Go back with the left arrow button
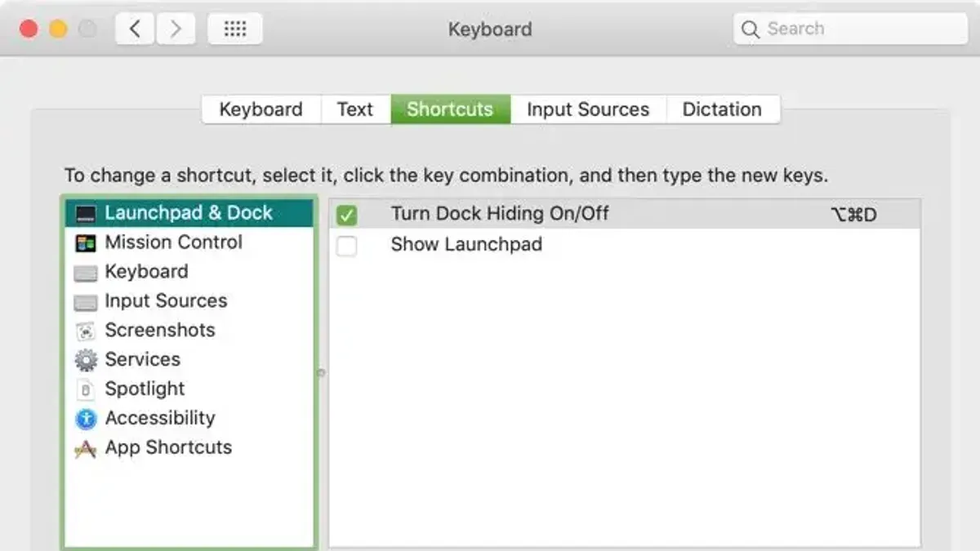The height and width of the screenshot is (551, 980). click(x=136, y=29)
